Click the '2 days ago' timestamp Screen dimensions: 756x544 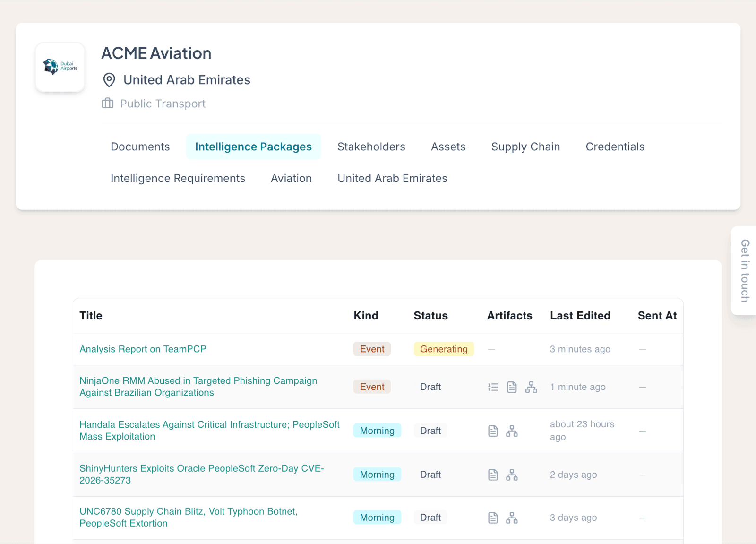(574, 475)
